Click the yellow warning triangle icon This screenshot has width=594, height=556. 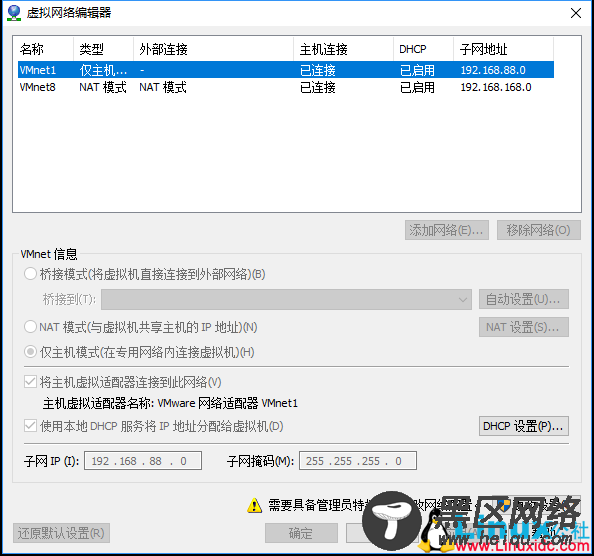pyautogui.click(x=254, y=505)
